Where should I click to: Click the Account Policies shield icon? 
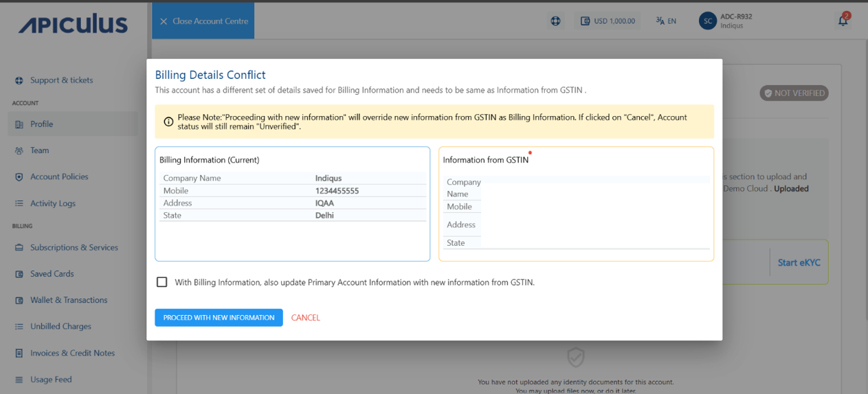tap(19, 177)
